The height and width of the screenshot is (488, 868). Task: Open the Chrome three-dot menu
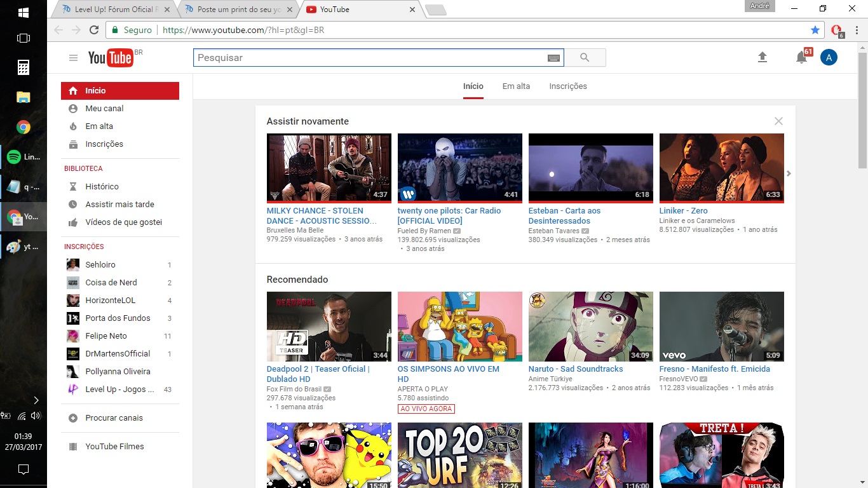coord(855,30)
